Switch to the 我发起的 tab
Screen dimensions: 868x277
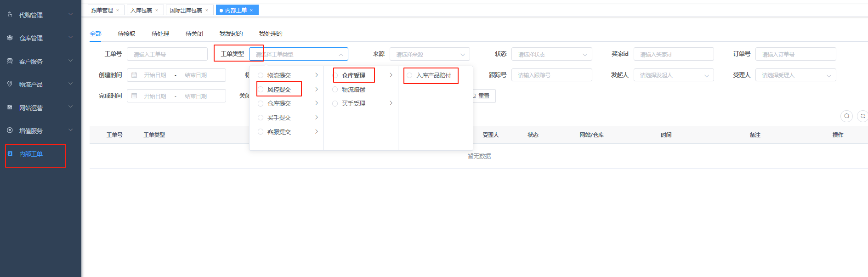point(231,34)
